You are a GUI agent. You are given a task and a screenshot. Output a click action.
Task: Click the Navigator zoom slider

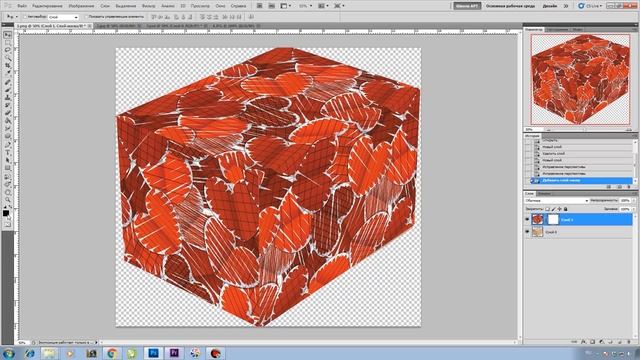point(584,130)
